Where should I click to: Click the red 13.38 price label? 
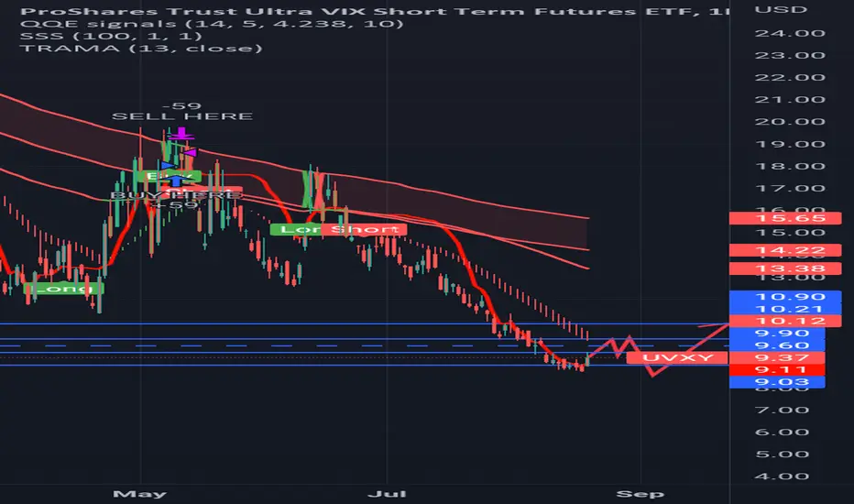(785, 268)
